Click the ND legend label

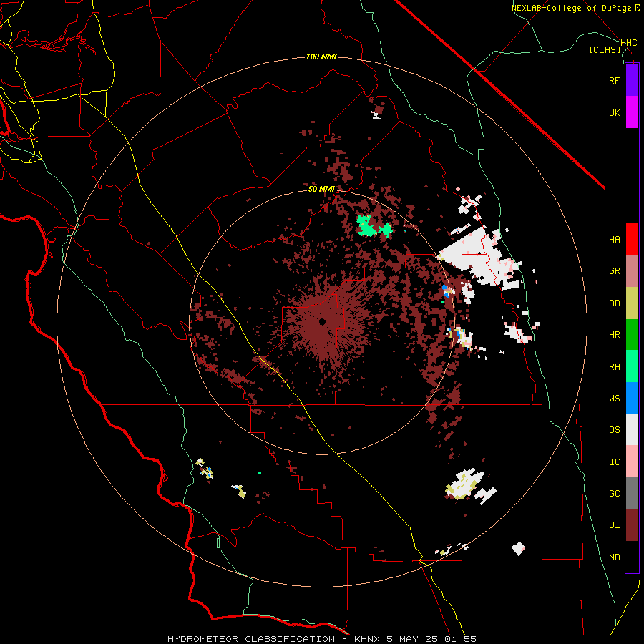[614, 557]
